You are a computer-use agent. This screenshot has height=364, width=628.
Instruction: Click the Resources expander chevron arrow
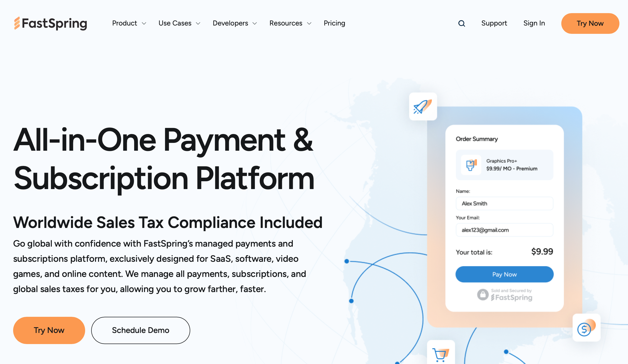click(309, 23)
